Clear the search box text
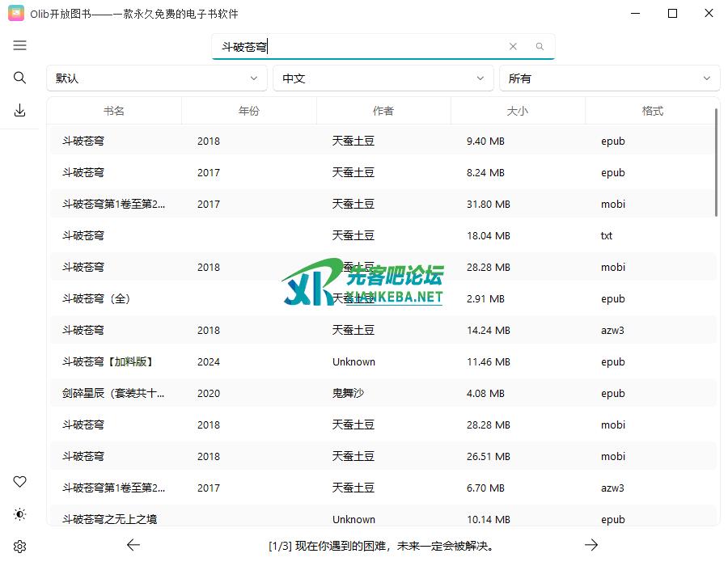This screenshot has height=566, width=728. [513, 47]
